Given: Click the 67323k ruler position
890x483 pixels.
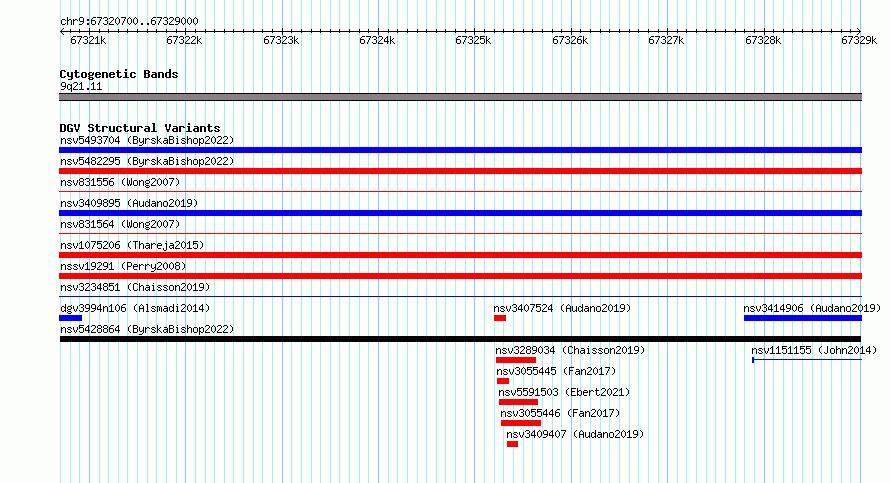Looking at the screenshot, I should (x=281, y=40).
